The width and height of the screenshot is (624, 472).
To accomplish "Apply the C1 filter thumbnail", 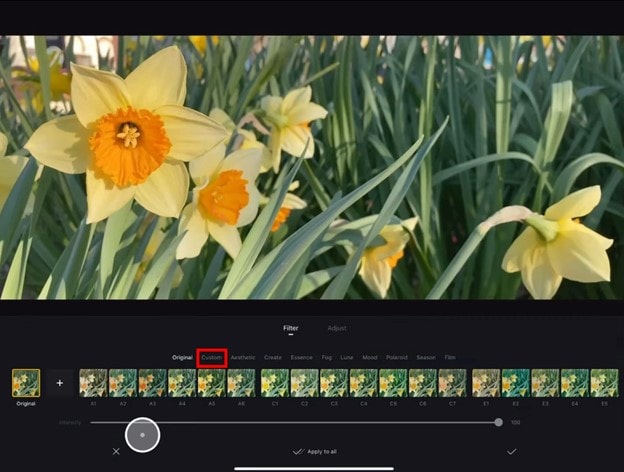I will click(275, 383).
